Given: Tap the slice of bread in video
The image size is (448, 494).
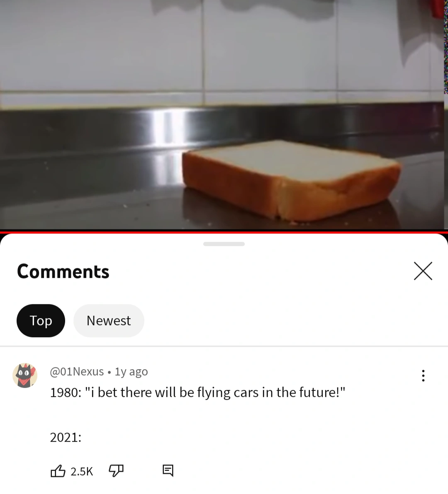Looking at the screenshot, I should pos(290,180).
